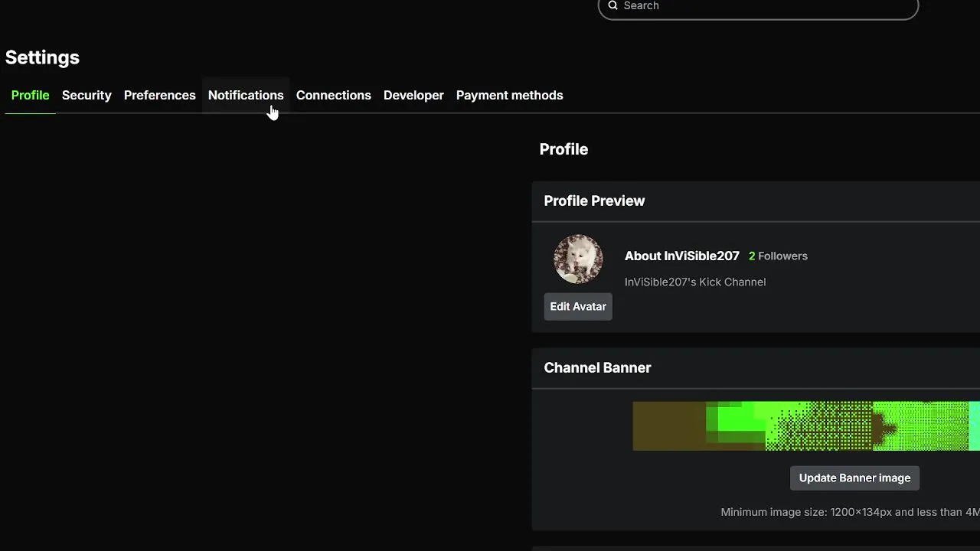The image size is (980, 551).
Task: Open the Profile settings tab
Action: [30, 95]
